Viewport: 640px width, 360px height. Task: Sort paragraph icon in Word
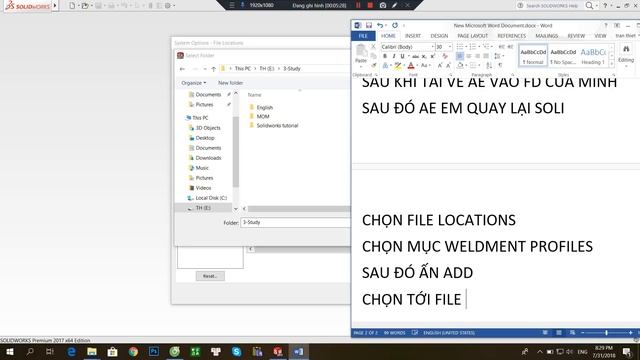tap(489, 65)
